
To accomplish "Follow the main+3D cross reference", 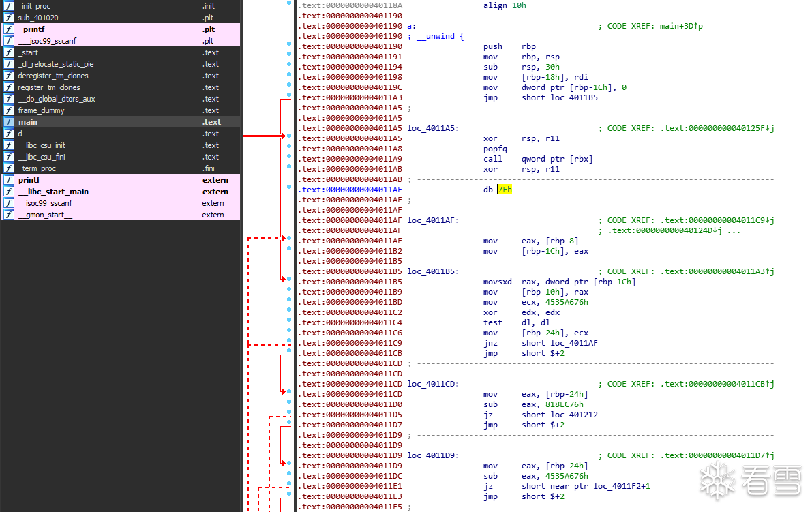I will (681, 26).
